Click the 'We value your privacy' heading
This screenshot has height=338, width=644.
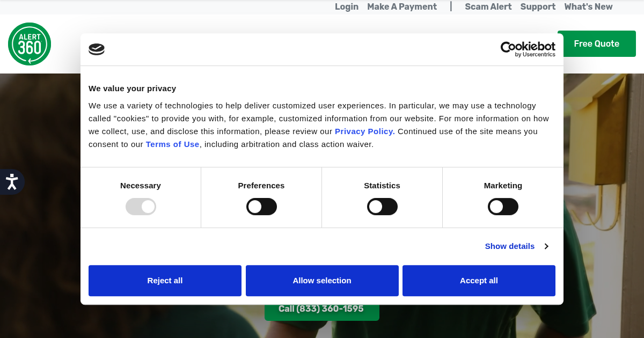[x=132, y=89]
